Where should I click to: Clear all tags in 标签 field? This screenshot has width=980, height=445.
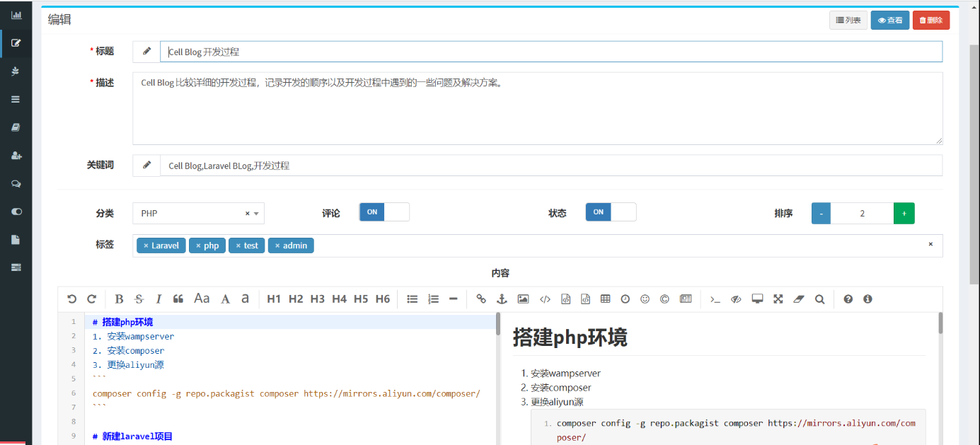[x=930, y=244]
